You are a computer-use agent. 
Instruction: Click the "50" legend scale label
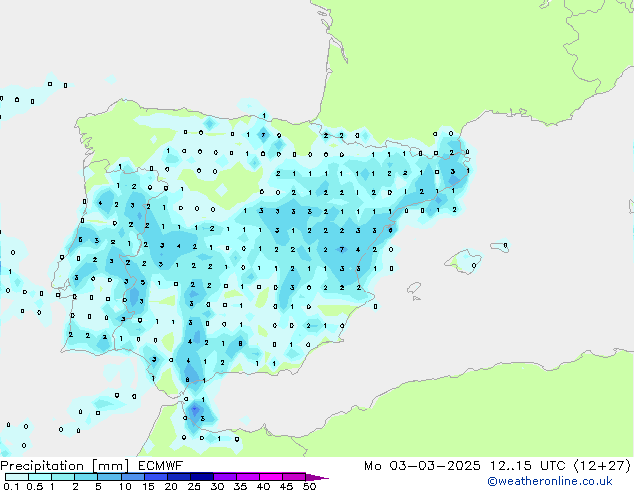tap(309, 486)
